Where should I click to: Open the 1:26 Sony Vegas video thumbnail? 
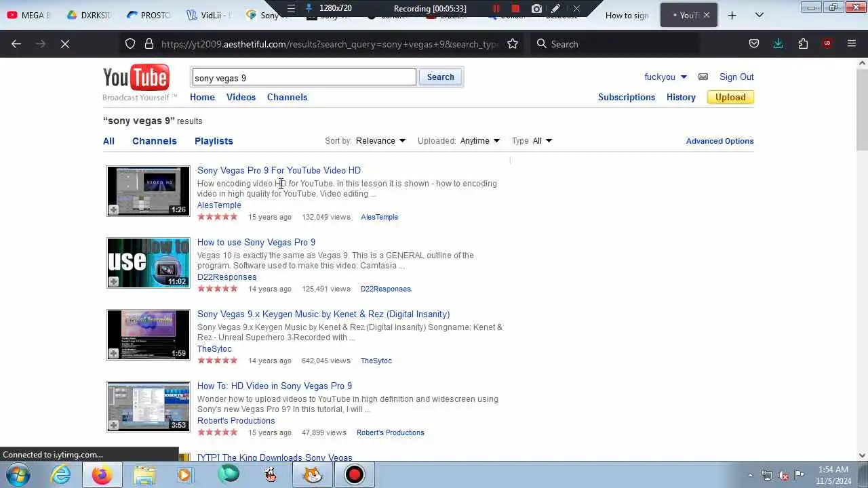click(x=149, y=191)
